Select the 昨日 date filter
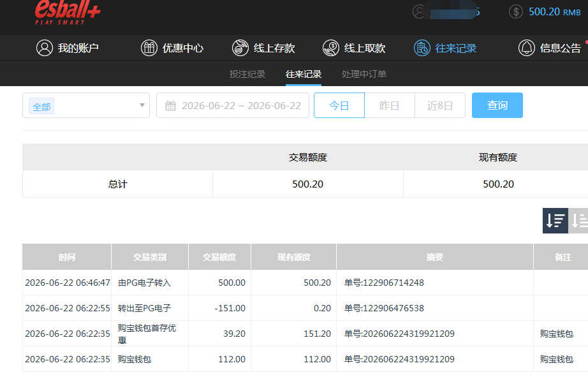This screenshot has width=588, height=377. (x=389, y=105)
